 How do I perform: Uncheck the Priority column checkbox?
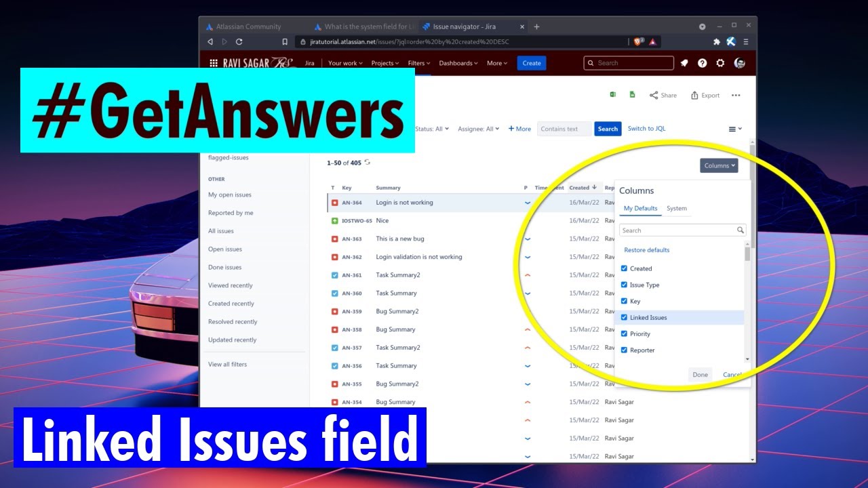625,333
